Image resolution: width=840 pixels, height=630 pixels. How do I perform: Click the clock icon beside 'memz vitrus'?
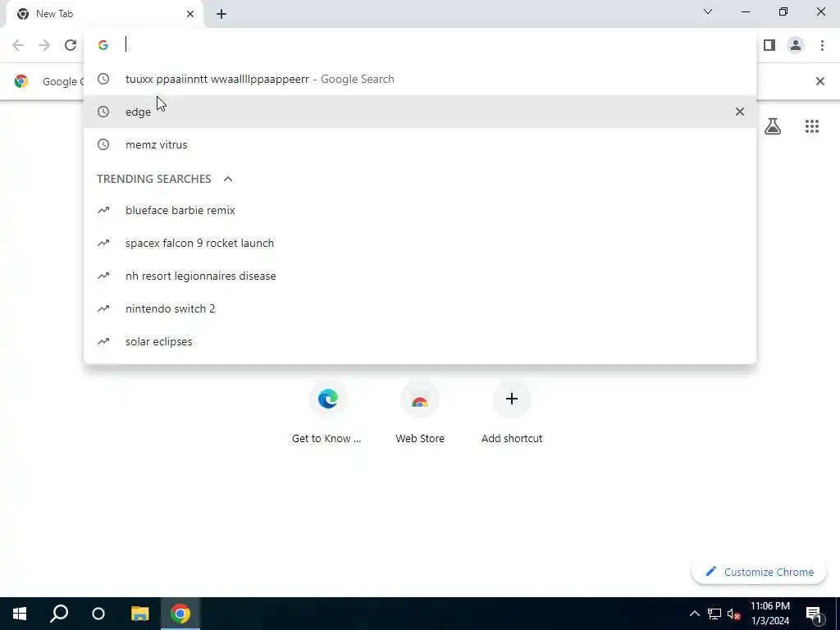(103, 144)
